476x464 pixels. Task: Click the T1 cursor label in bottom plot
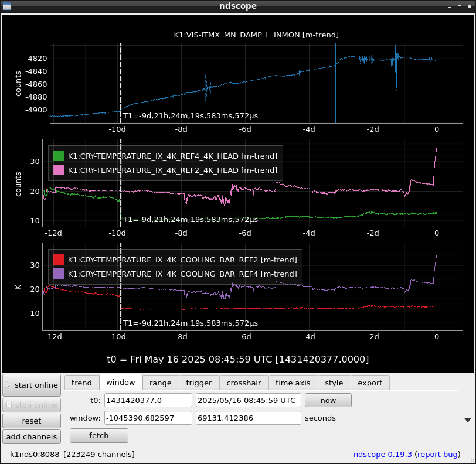tap(191, 323)
